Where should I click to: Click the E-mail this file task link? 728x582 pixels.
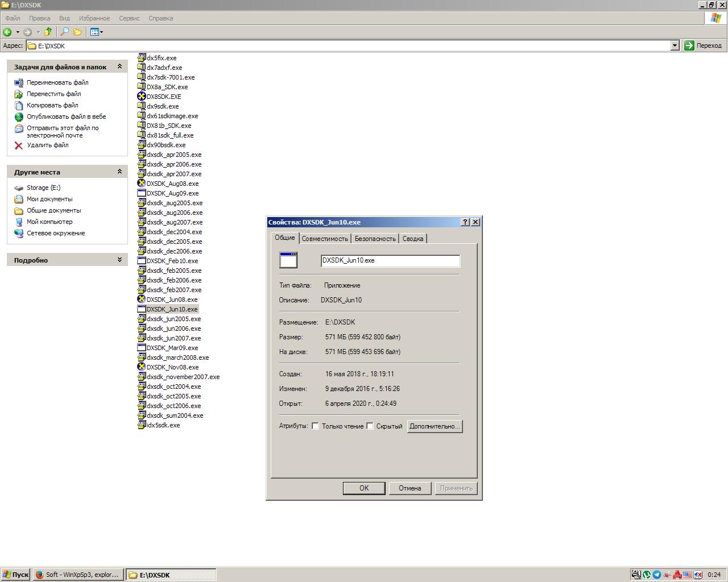point(63,131)
